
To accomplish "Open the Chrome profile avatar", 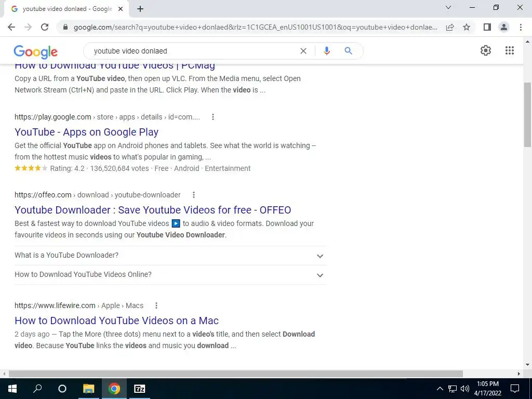I will tap(504, 27).
